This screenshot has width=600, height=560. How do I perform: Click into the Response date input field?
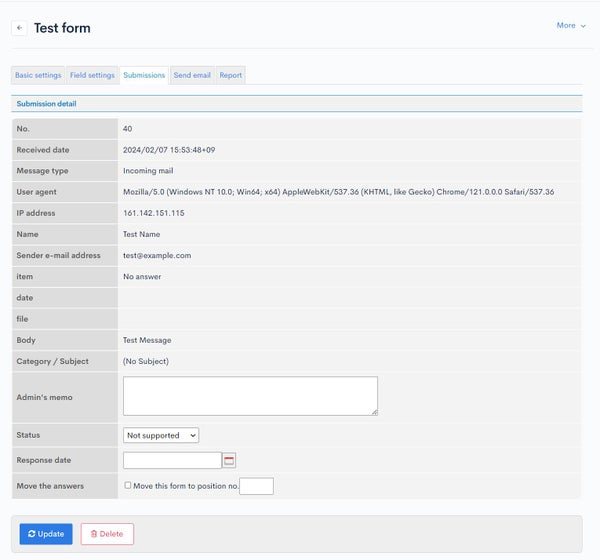click(172, 460)
